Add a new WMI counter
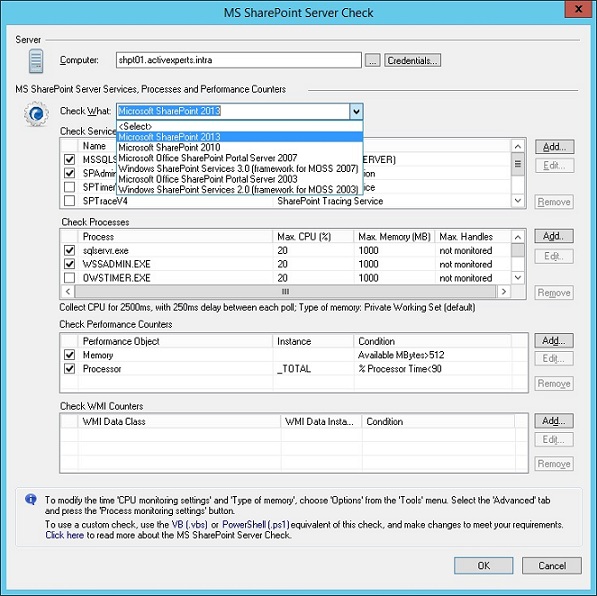Viewport: 597px width, 596px height. coord(554,421)
